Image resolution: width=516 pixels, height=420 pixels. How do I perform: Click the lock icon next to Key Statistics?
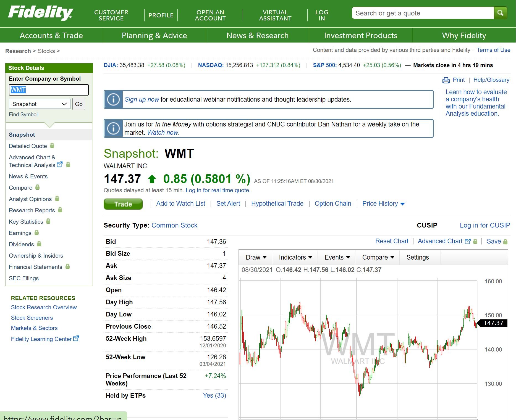pyautogui.click(x=48, y=221)
